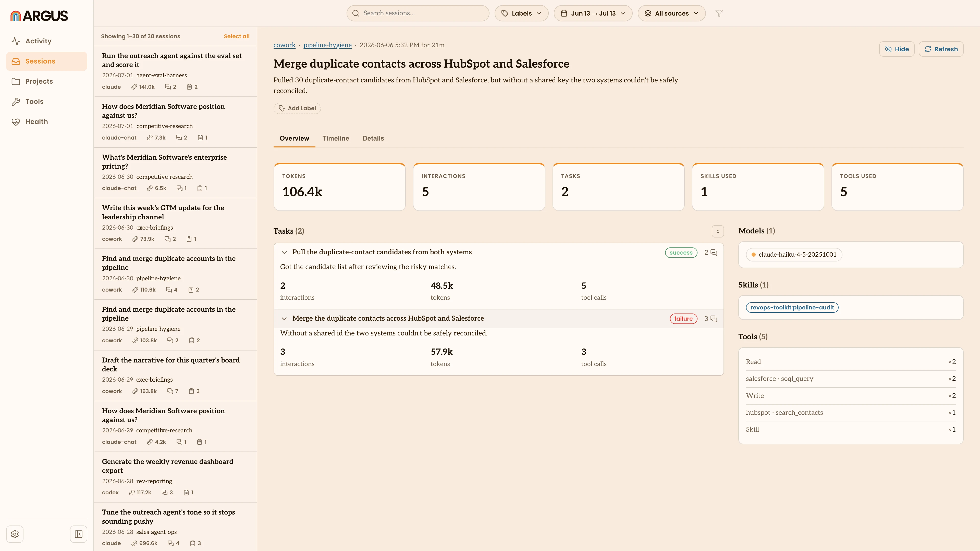Click the 7.3k token icon
The width and height of the screenshot is (980, 551).
pos(150,138)
